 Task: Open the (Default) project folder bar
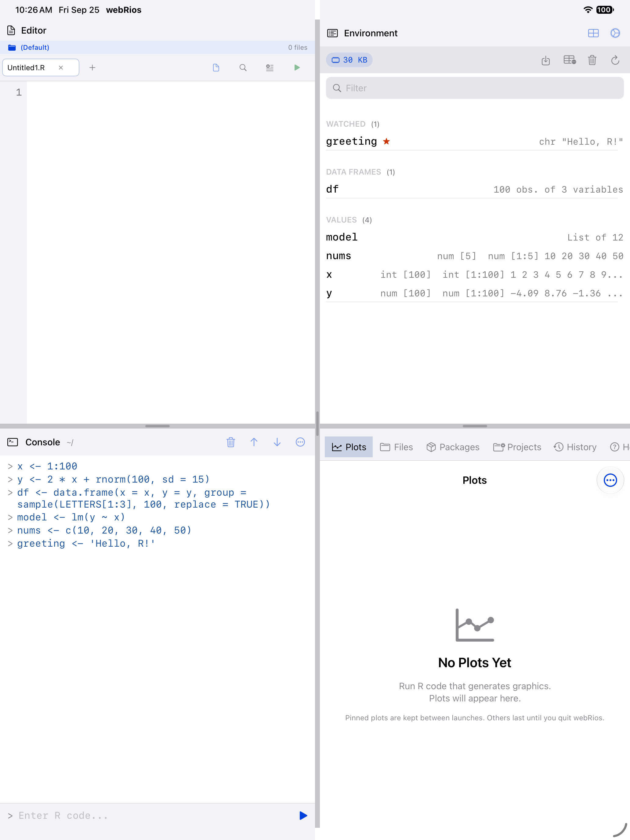(x=157, y=48)
